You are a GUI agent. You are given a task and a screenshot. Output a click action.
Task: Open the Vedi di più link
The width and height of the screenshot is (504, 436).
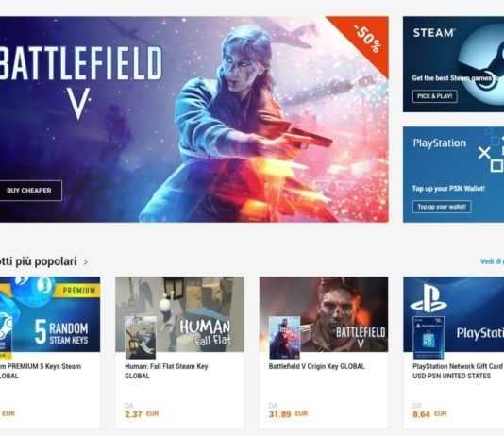tap(492, 261)
